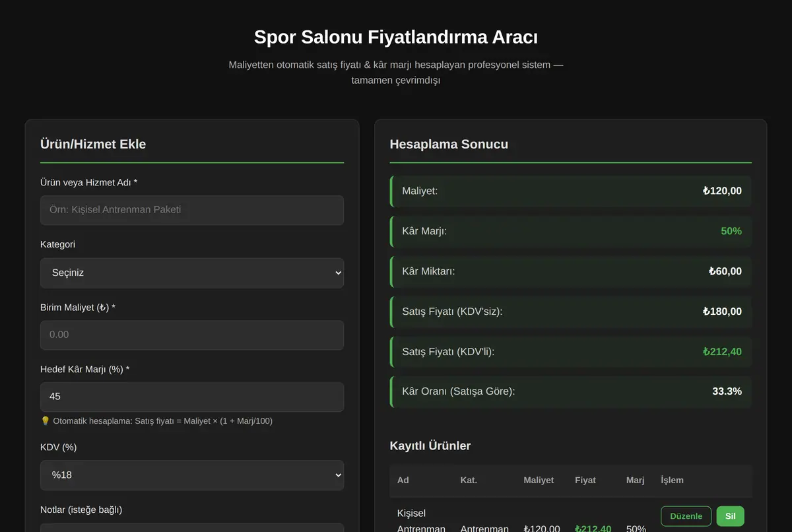The image size is (792, 532).
Task: Expand the KDV dropdown set to %18
Action: pos(192,475)
